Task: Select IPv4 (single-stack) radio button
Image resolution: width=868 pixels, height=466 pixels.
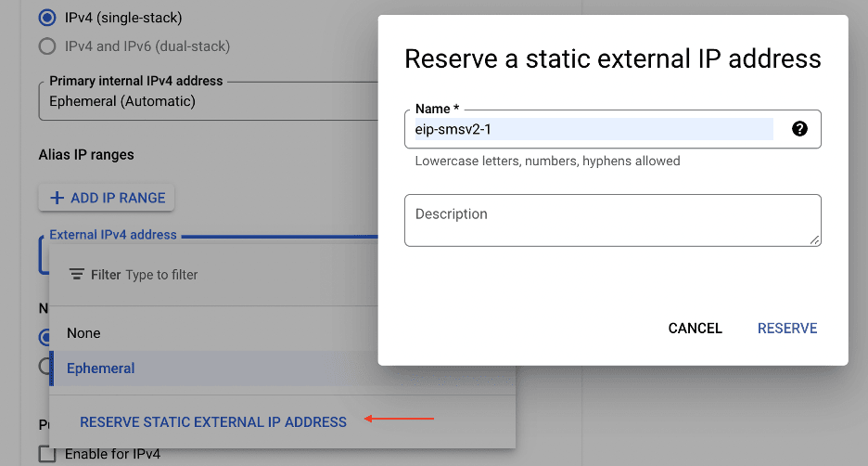Action: [x=45, y=18]
